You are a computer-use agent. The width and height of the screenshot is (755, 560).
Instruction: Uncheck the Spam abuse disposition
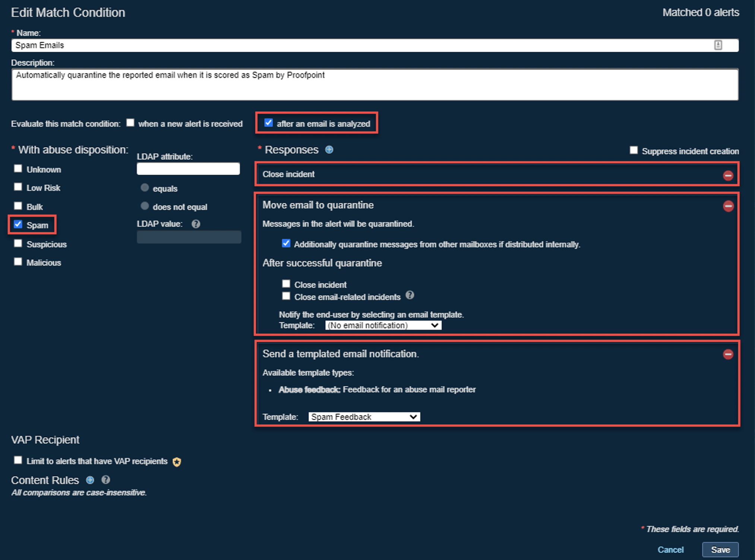click(18, 225)
